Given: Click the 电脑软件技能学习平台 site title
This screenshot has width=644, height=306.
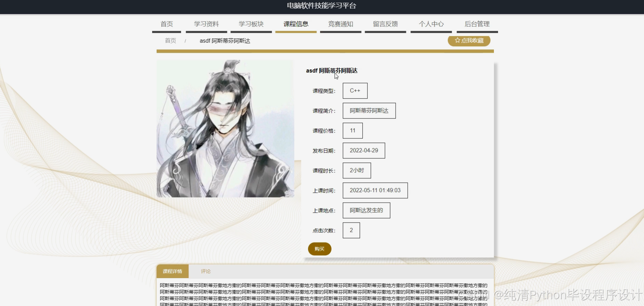Looking at the screenshot, I should point(321,5).
